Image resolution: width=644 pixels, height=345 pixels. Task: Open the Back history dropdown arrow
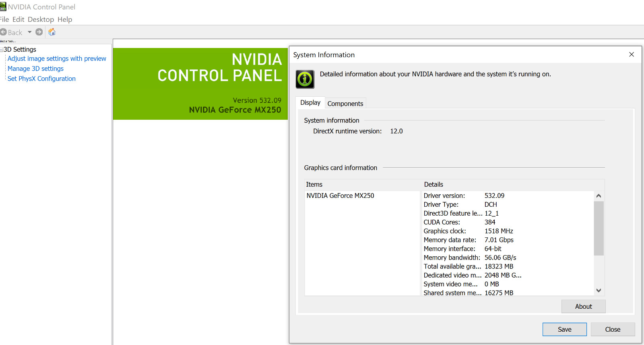click(x=29, y=32)
